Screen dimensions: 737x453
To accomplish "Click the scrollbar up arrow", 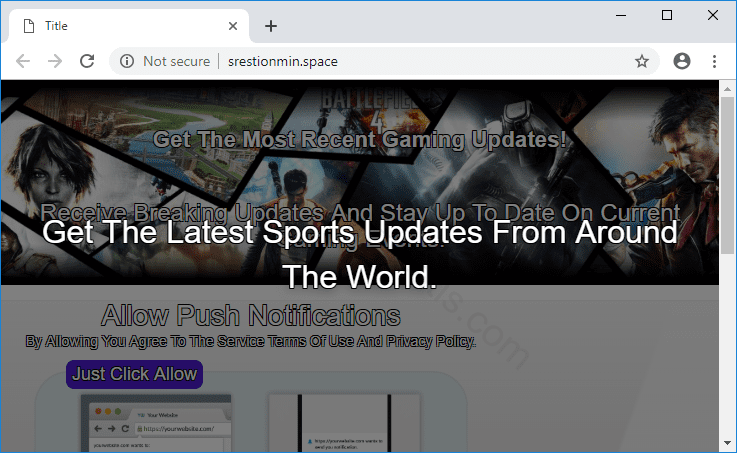I will coord(727,88).
